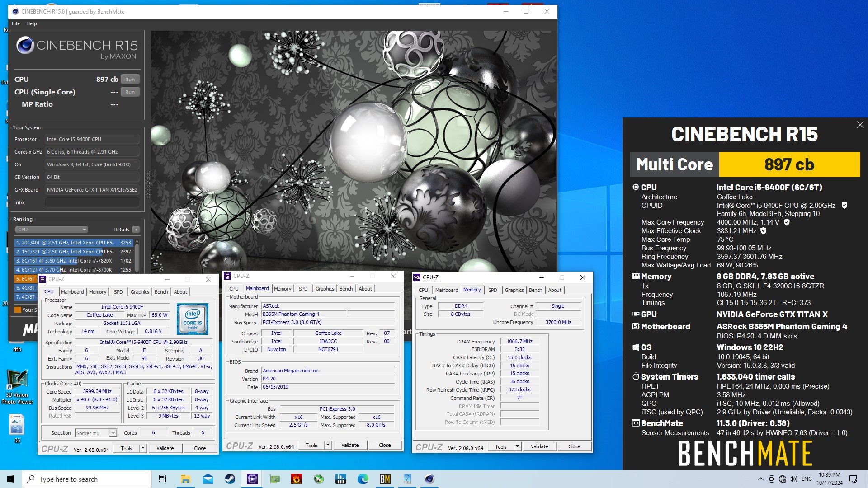Switch to Mainboard tab in CPU-Z CPU window

72,292
